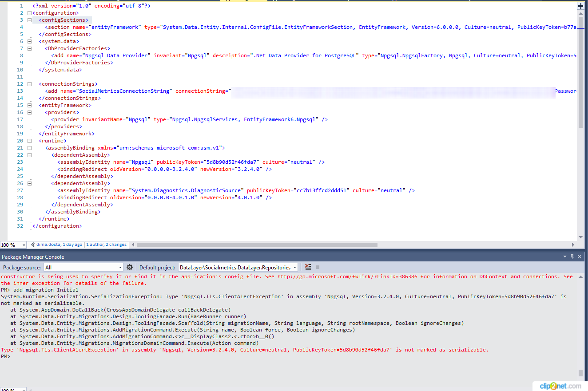Click the editor horizontal scrollbar thumb
The width and height of the screenshot is (588, 391).
pyautogui.click(x=257, y=245)
